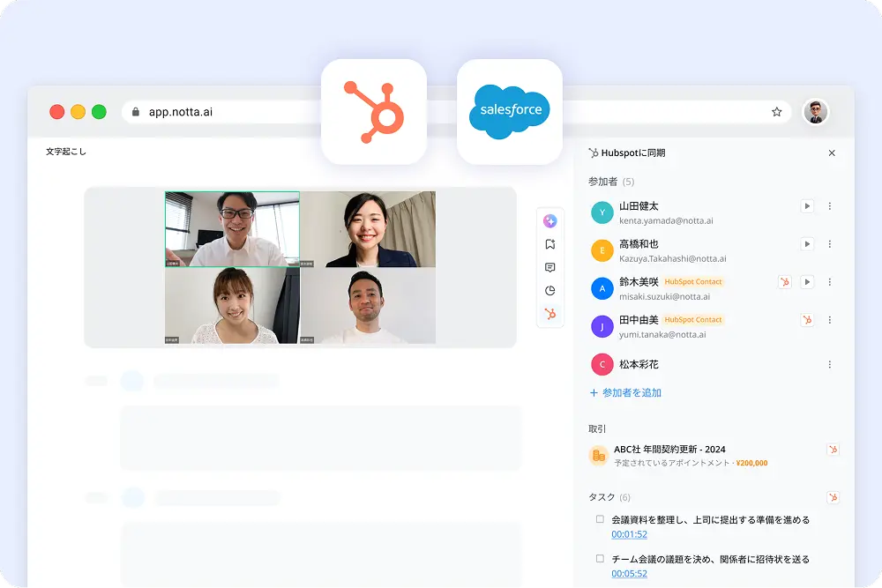Open HubSpot link for ABC社 deal
Image resolution: width=882 pixels, height=588 pixels.
(833, 449)
